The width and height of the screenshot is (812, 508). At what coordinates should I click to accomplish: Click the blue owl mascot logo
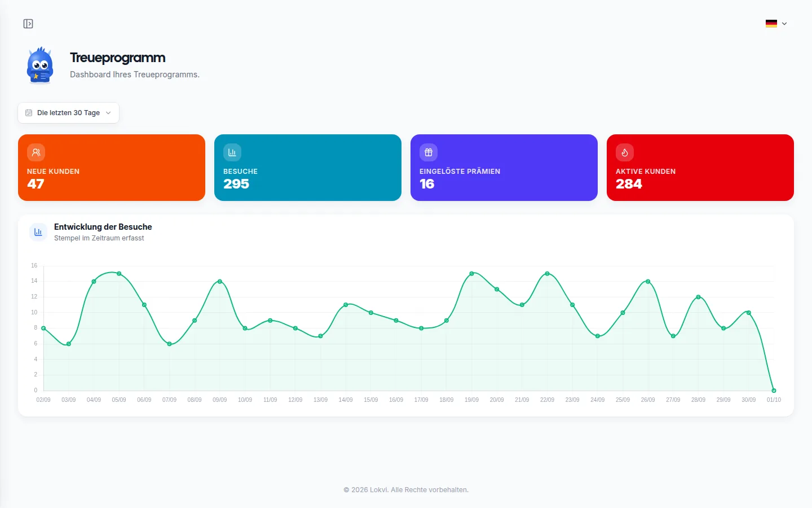40,65
